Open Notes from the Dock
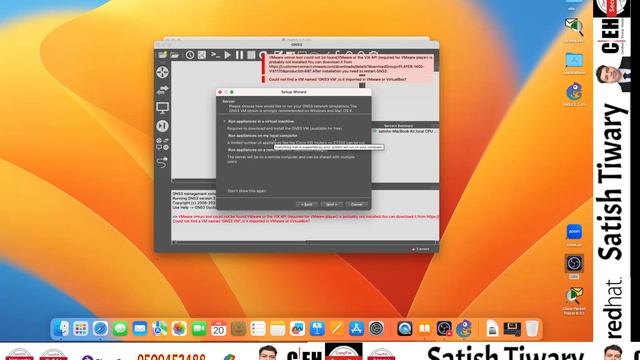Image resolution: width=640 pixels, height=360 pixels. pos(278,329)
